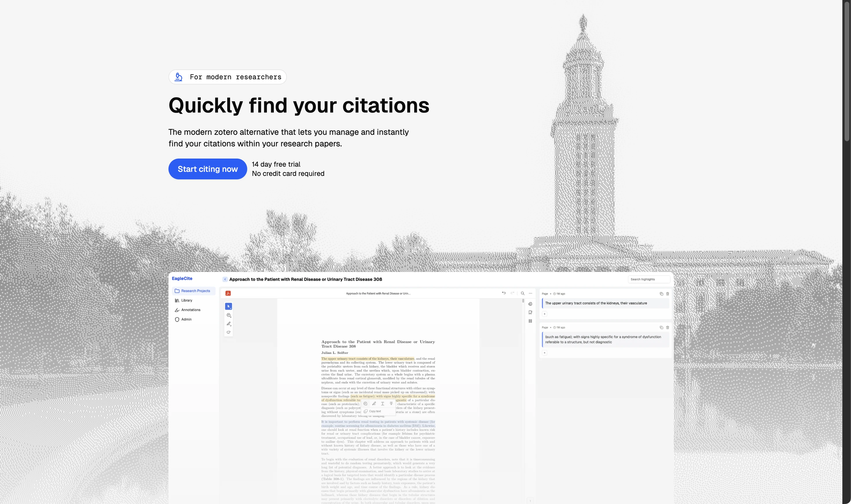The height and width of the screenshot is (504, 851).
Task: Click the undo icon above the PDF
Action: tap(504, 293)
